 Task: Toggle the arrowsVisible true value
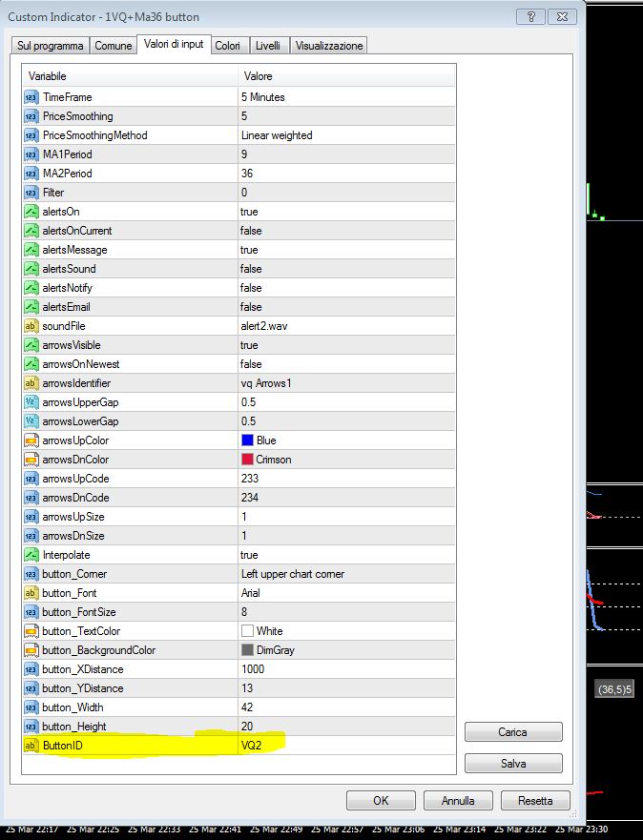pyautogui.click(x=249, y=345)
